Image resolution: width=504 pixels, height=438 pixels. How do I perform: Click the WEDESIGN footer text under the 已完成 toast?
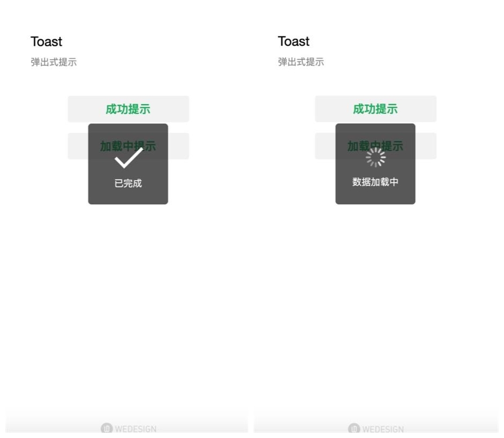tap(136, 429)
